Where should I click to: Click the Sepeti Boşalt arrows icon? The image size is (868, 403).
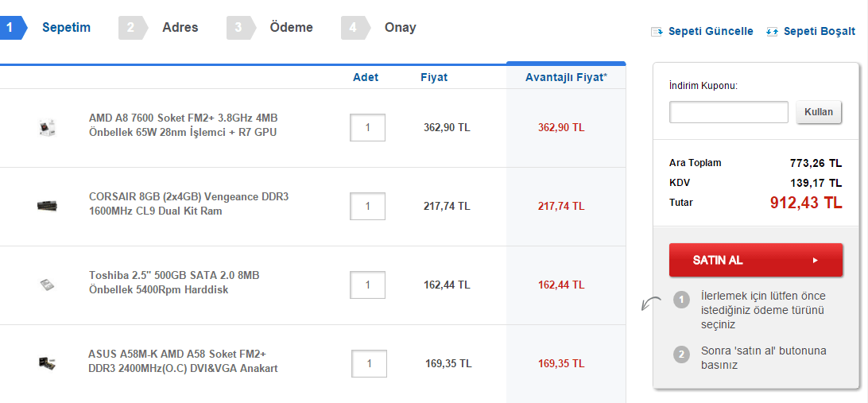coord(772,32)
